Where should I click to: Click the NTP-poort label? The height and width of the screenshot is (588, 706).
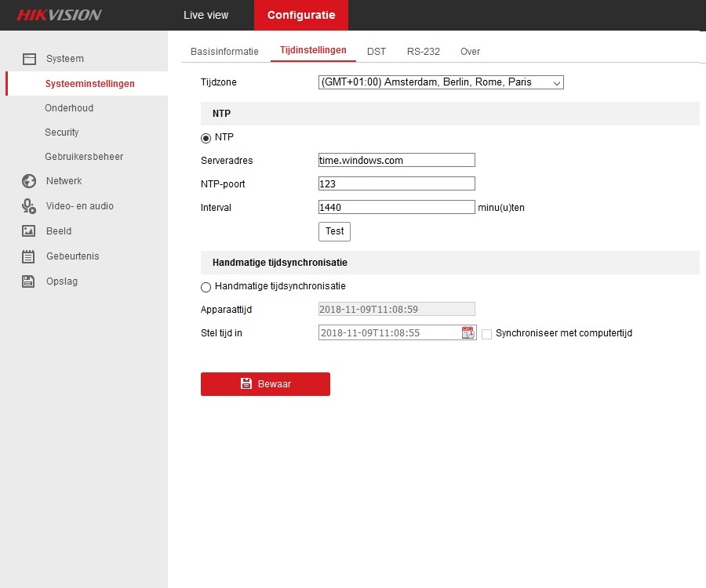[223, 184]
